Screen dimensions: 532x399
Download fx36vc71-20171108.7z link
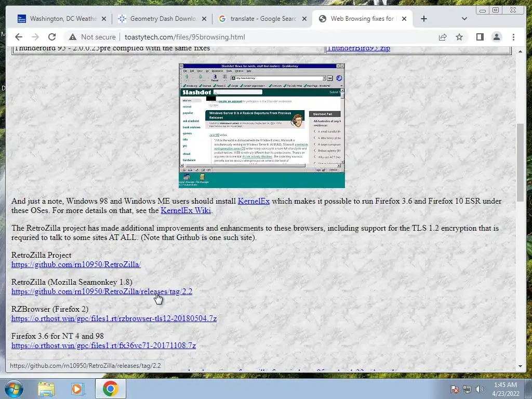coord(103,345)
